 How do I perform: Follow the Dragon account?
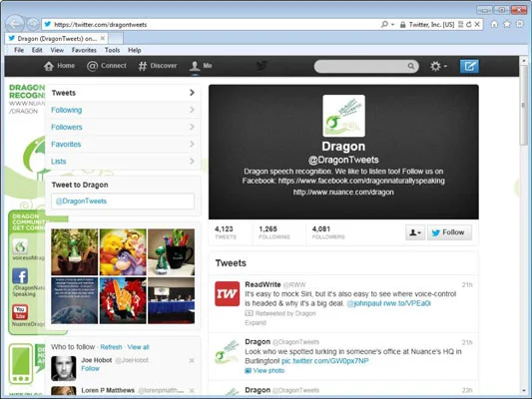click(449, 232)
